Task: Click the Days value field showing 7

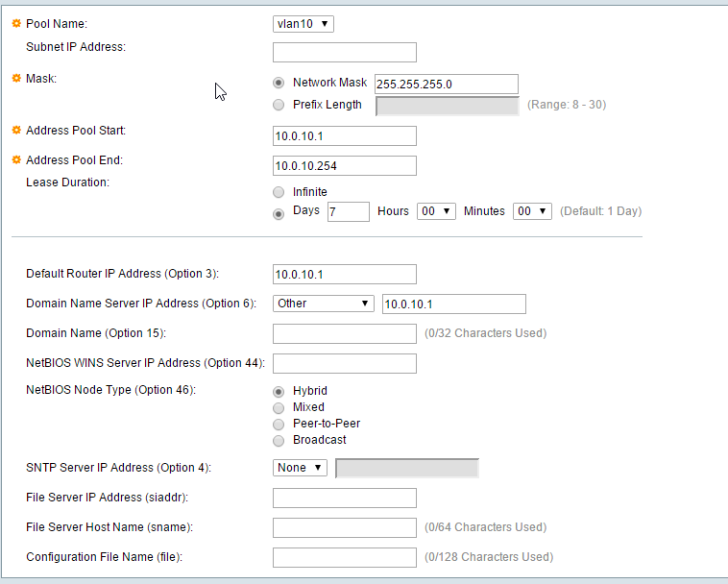Action: pos(349,211)
